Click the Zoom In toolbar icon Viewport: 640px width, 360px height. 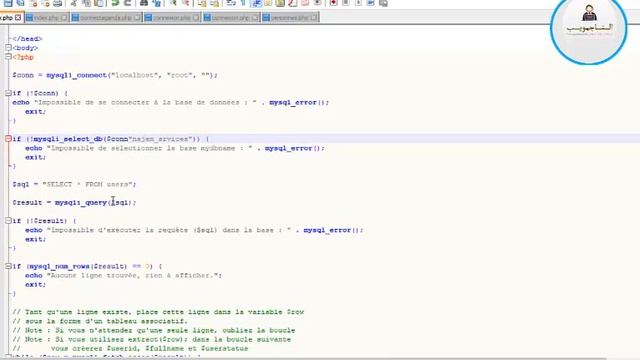pyautogui.click(x=173, y=3)
